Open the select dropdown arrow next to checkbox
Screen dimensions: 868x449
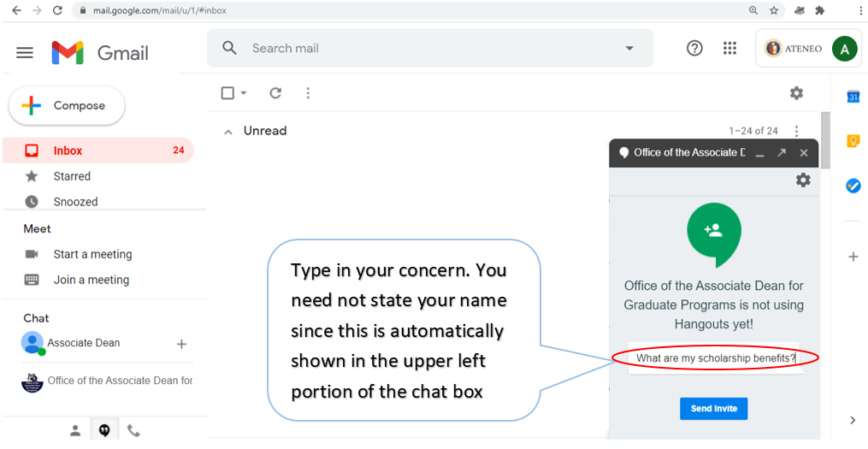click(243, 93)
